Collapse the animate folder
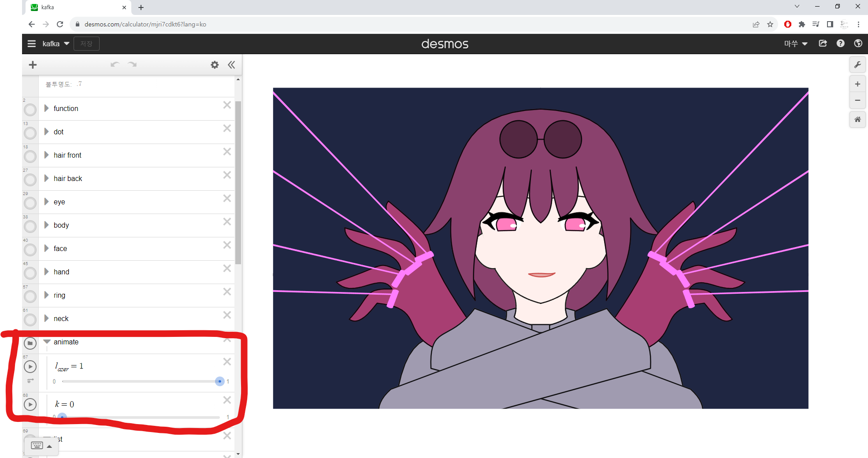The width and height of the screenshot is (868, 458). (x=47, y=342)
